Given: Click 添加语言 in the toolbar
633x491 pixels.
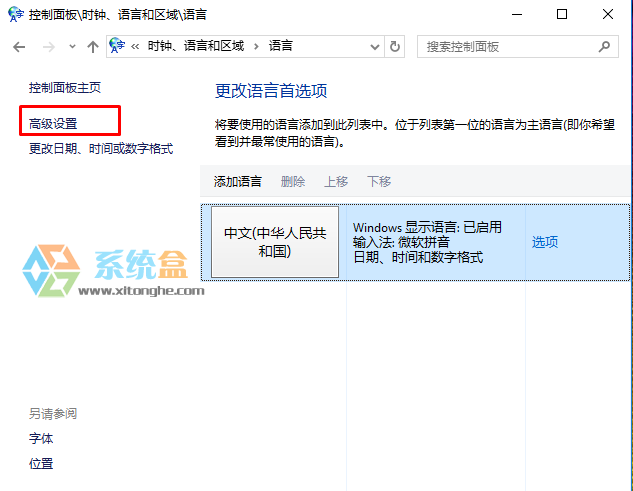Looking at the screenshot, I should [x=238, y=181].
